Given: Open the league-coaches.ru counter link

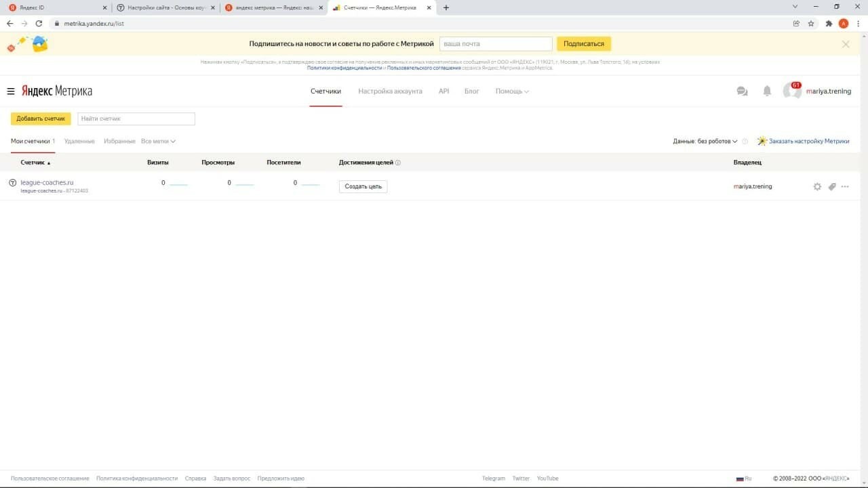Looking at the screenshot, I should coord(47,182).
